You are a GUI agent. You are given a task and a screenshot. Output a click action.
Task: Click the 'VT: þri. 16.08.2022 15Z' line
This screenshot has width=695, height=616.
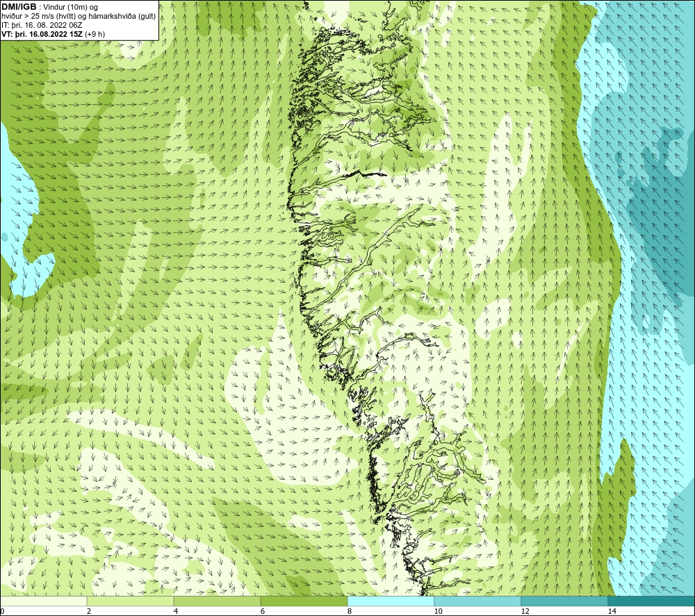point(54,34)
